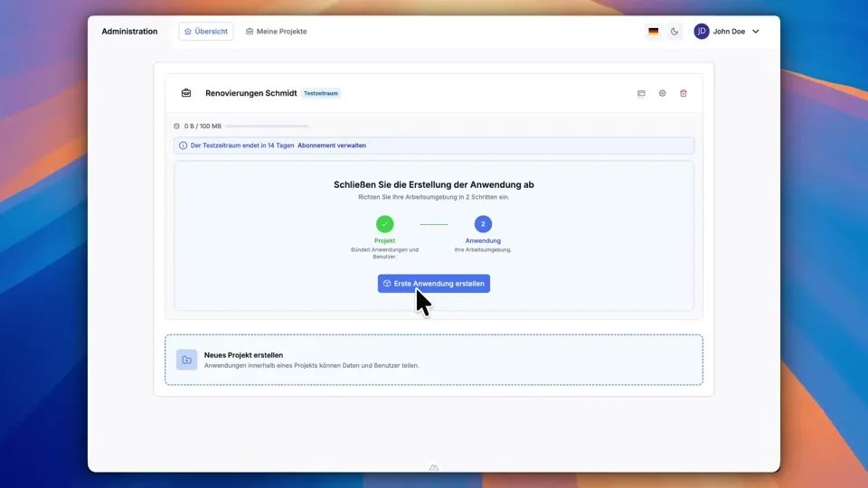Click the JD user avatar
The width and height of the screenshot is (868, 488).
coord(702,32)
